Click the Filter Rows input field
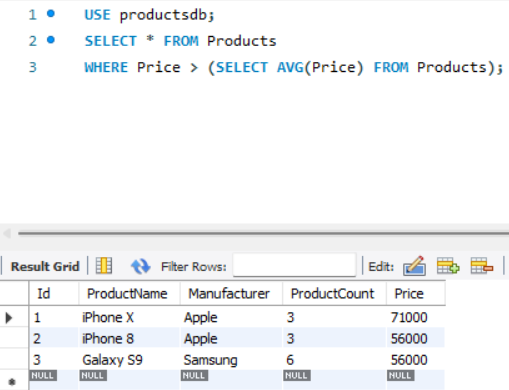The width and height of the screenshot is (509, 390). 294,265
